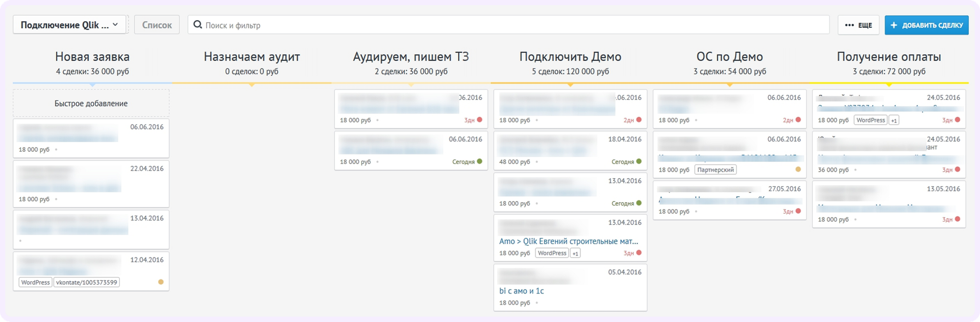Click WordPress tag in Получение оплаты column
This screenshot has width=980, height=322.
pos(871,120)
